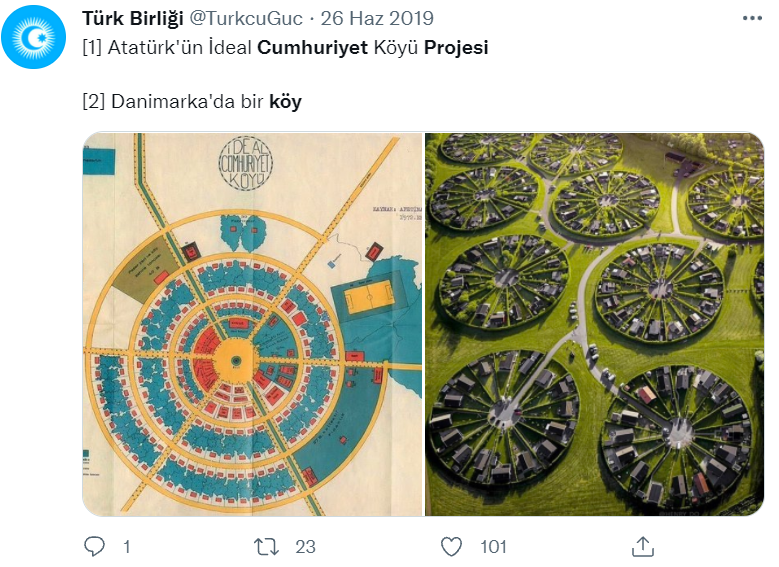
Task: Click the share upload icon
Action: [x=643, y=546]
